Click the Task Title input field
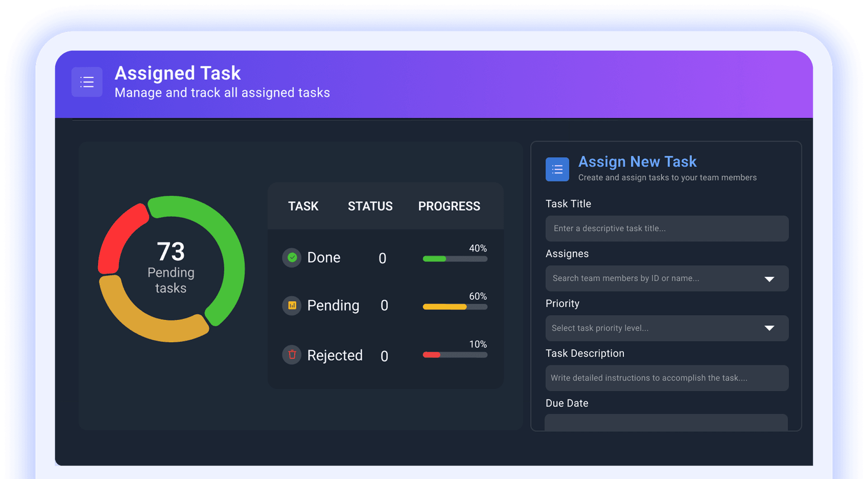The image size is (868, 479). tap(667, 228)
